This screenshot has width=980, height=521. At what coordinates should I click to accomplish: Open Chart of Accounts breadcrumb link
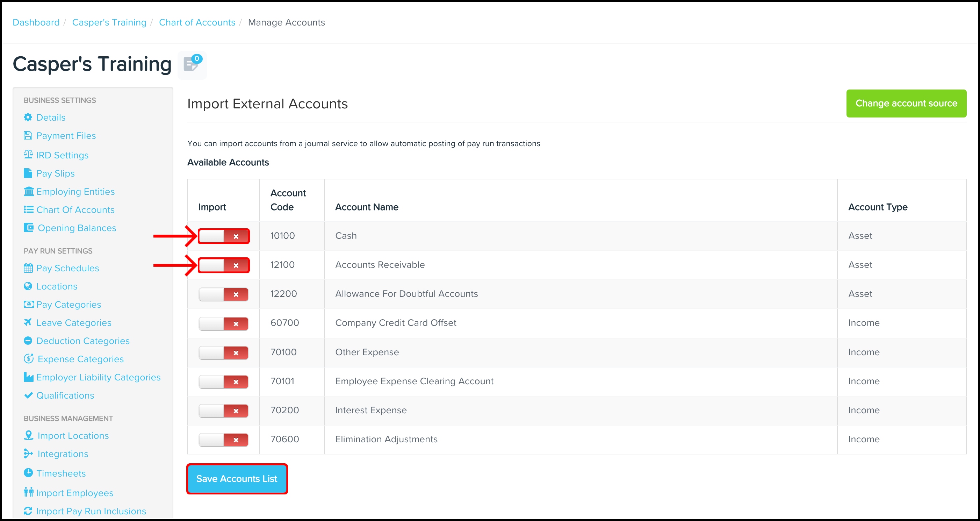click(197, 22)
